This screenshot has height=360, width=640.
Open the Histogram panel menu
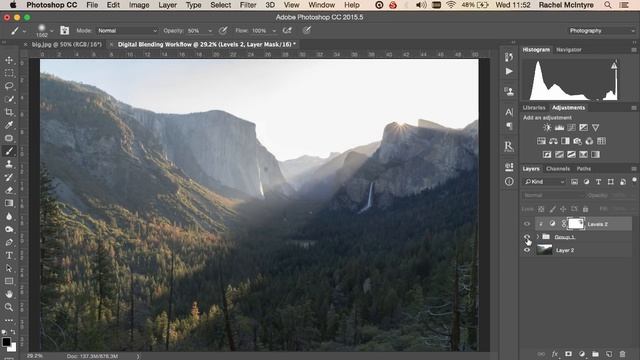(x=633, y=50)
